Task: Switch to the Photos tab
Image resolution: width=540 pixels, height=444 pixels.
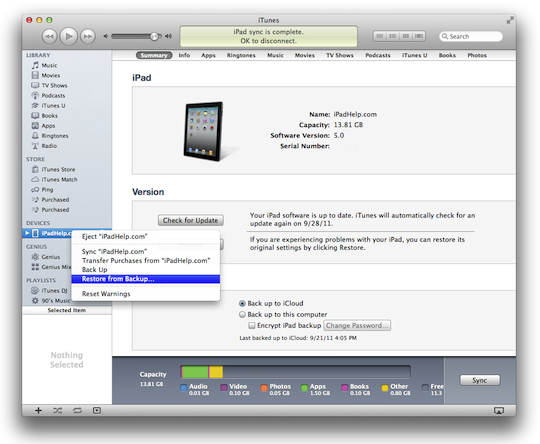Action: (477, 55)
